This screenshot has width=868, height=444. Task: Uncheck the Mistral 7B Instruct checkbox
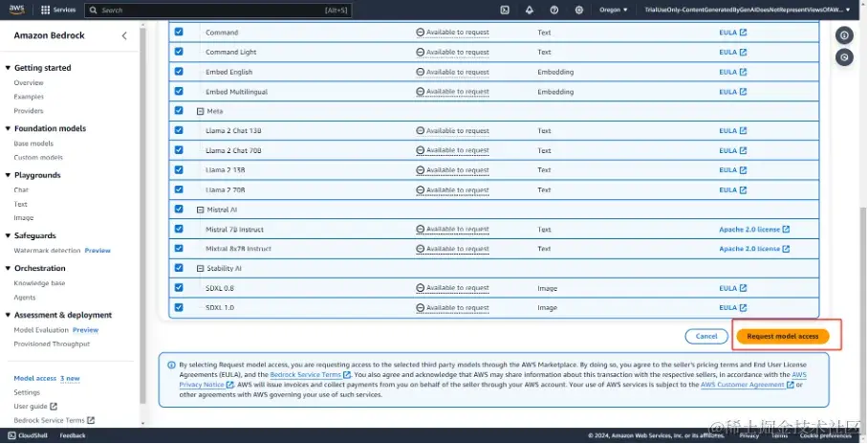coord(179,229)
